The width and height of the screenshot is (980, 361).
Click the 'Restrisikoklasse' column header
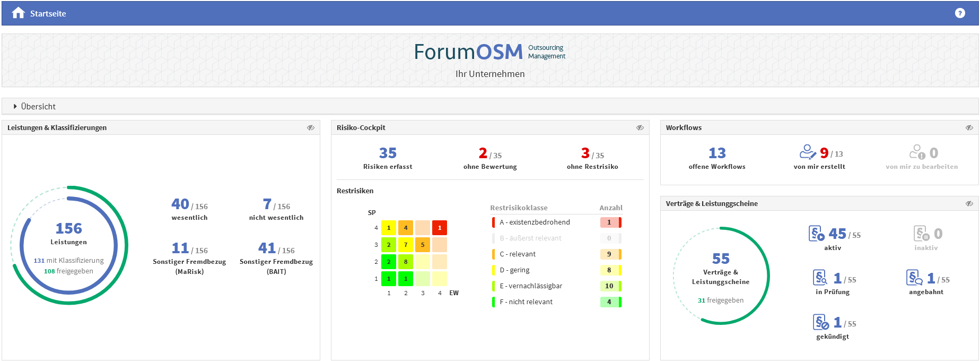[x=519, y=208]
